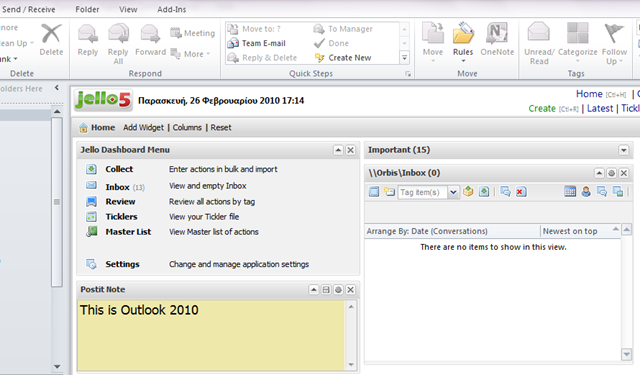Image resolution: width=640 pixels, height=375 pixels.
Task: Select Done quick step
Action: (x=331, y=43)
